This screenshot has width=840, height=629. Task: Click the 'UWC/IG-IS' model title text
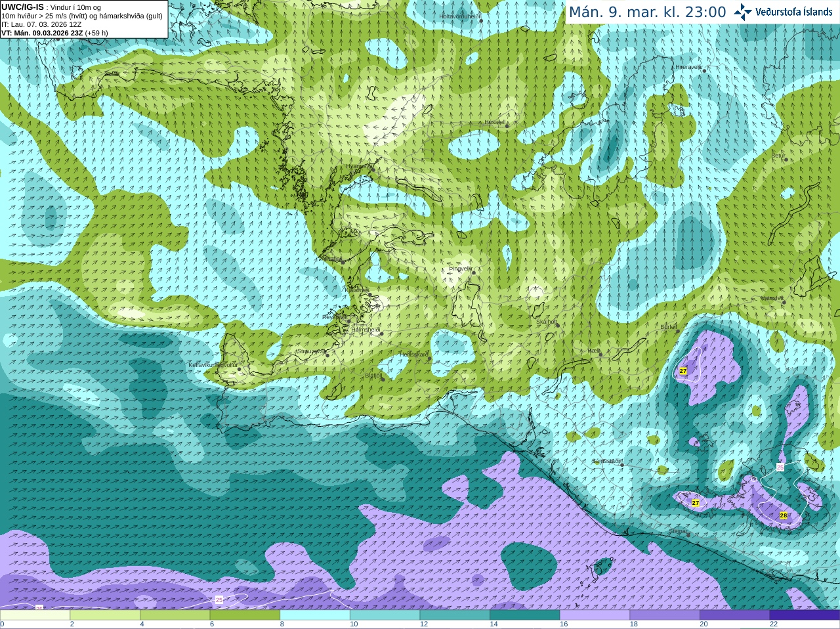[22, 7]
